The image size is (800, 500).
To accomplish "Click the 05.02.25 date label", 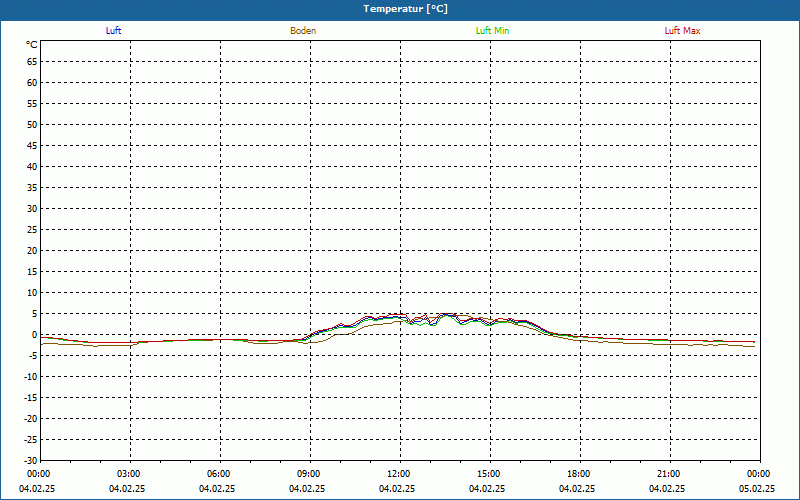I will pyautogui.click(x=757, y=489).
